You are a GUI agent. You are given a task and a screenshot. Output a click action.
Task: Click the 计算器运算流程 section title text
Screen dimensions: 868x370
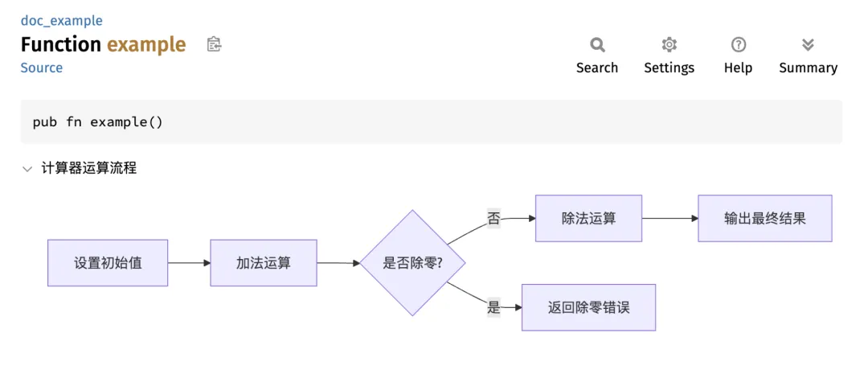(89, 169)
